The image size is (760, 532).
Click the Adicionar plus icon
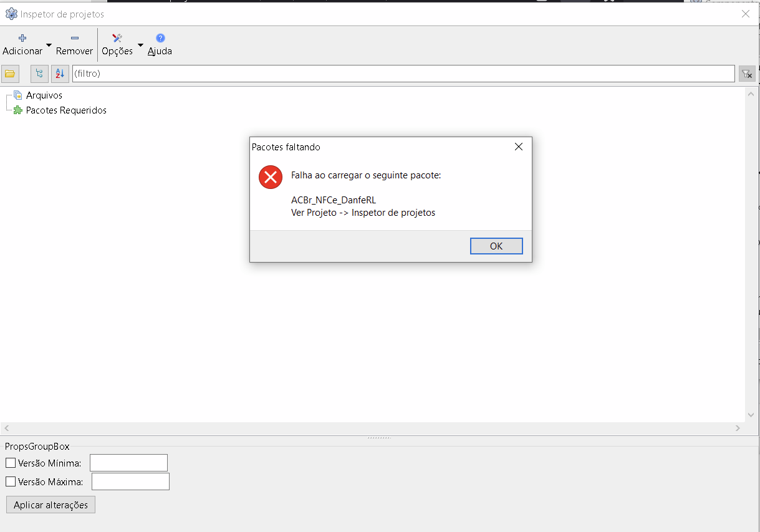click(x=22, y=38)
